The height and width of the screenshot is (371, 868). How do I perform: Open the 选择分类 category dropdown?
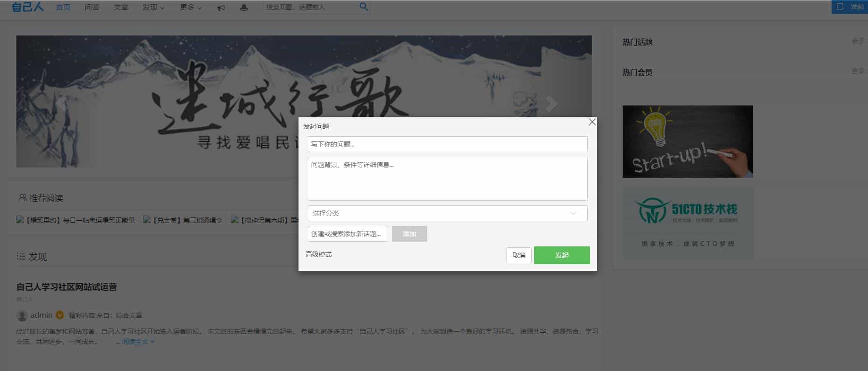(447, 213)
